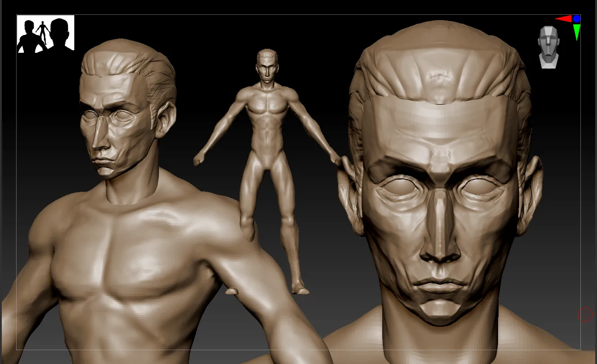Click the green Y axis cone
597x364 pixels.
coord(577,32)
